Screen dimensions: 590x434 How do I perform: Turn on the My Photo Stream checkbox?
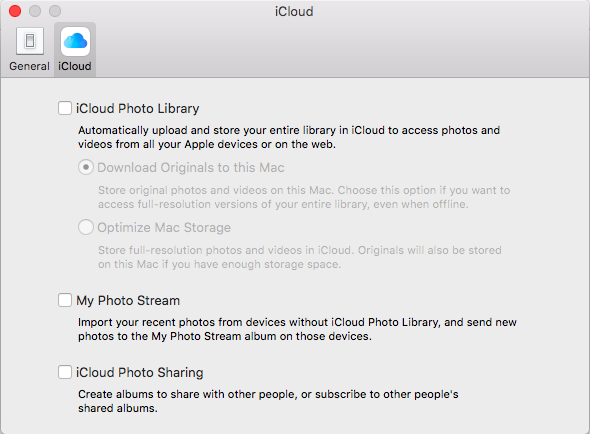[65, 300]
